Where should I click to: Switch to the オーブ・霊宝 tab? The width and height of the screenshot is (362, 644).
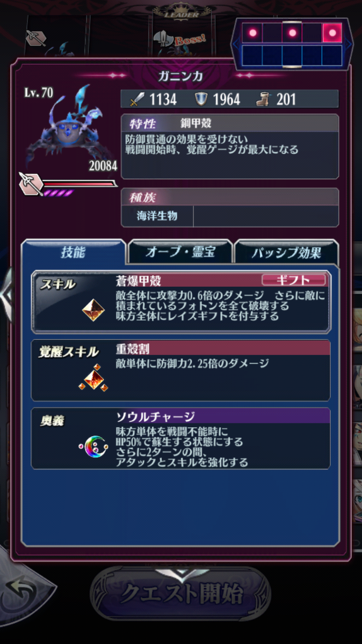(x=180, y=253)
